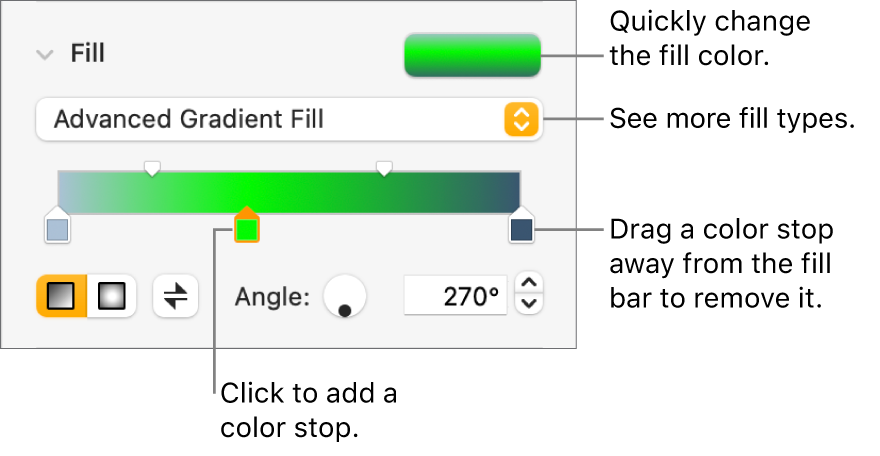The width and height of the screenshot is (880, 456).
Task: Click the left midpoint marker above gradient
Action: pyautogui.click(x=151, y=167)
